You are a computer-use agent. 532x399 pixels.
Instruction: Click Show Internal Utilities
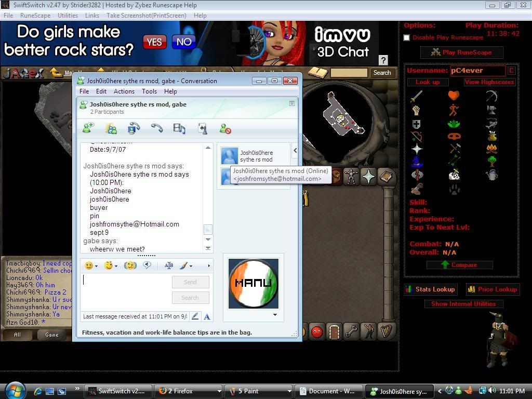pos(463,304)
